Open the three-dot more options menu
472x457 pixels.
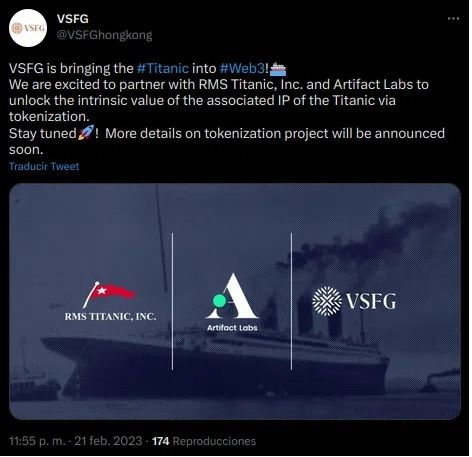(x=453, y=19)
